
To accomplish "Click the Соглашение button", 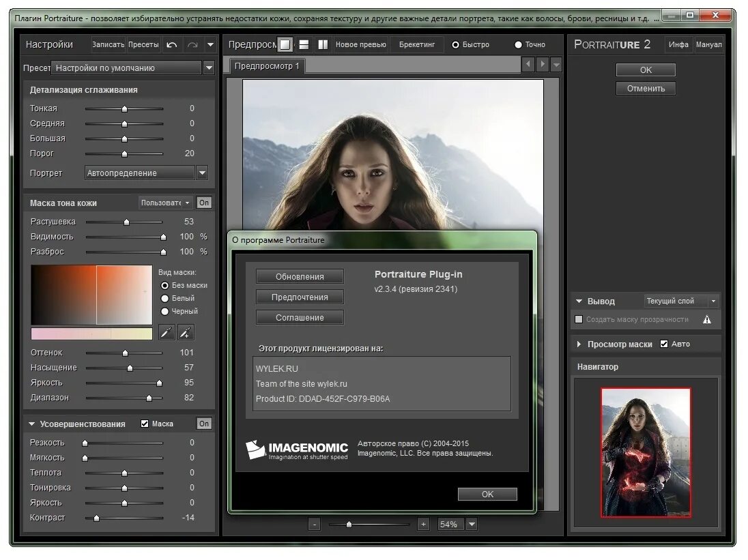I will tap(300, 318).
